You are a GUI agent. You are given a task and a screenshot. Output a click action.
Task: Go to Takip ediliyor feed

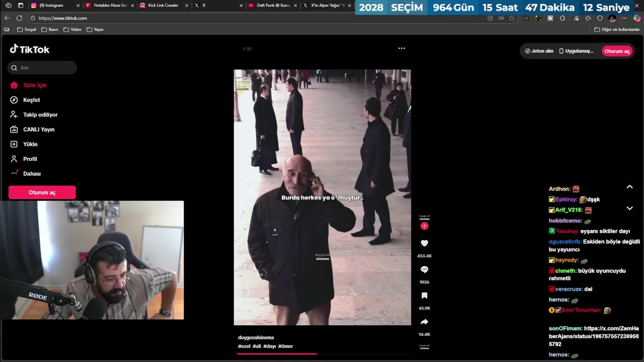(x=34, y=115)
